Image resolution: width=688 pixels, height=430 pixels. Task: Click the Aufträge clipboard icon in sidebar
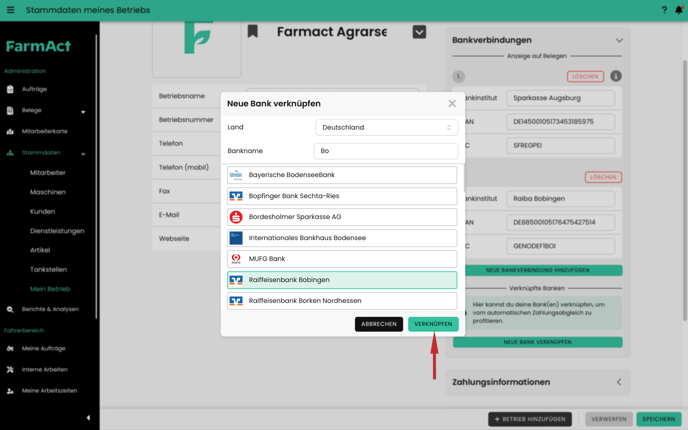click(x=10, y=89)
